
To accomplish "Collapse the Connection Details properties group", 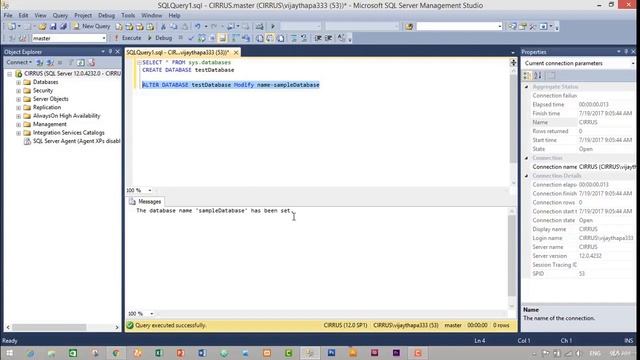I will pos(527,176).
